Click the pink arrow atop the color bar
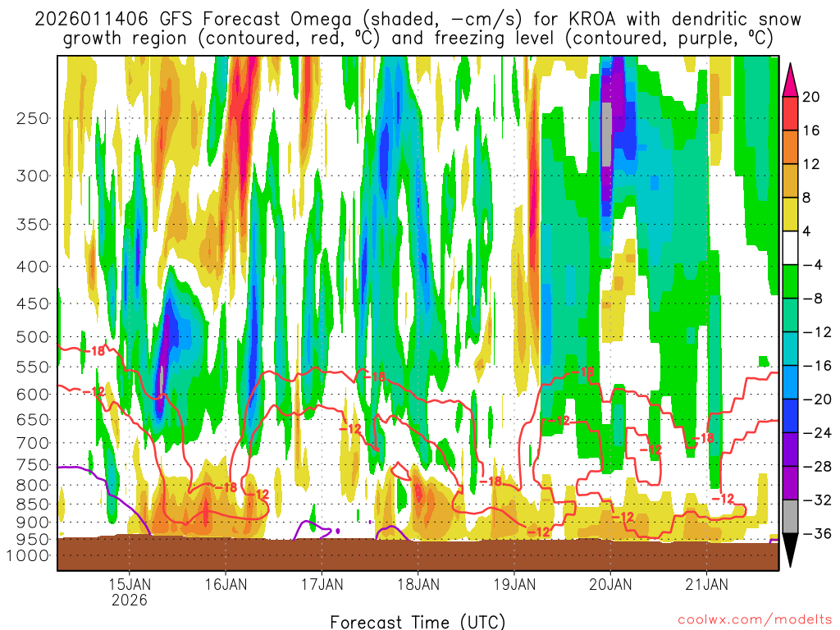 coord(790,80)
